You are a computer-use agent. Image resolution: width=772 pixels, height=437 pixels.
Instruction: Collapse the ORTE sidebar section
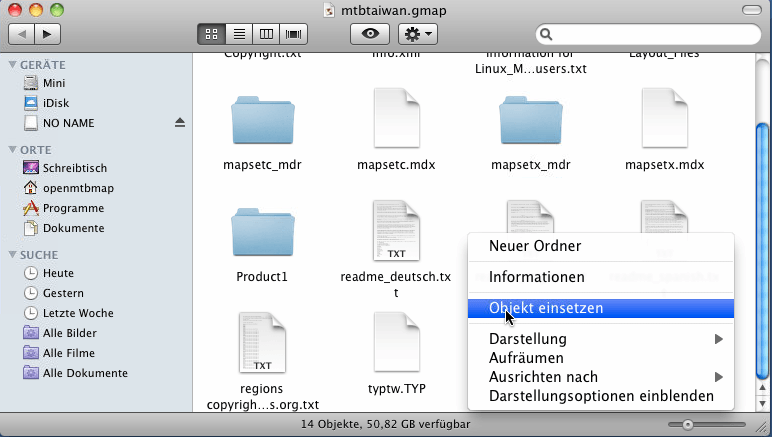13,150
